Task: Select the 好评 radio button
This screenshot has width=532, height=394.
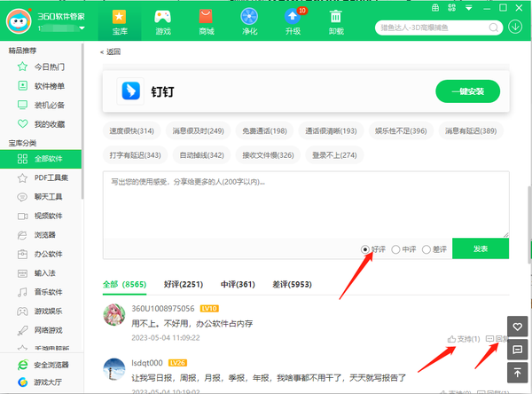Action: point(365,249)
